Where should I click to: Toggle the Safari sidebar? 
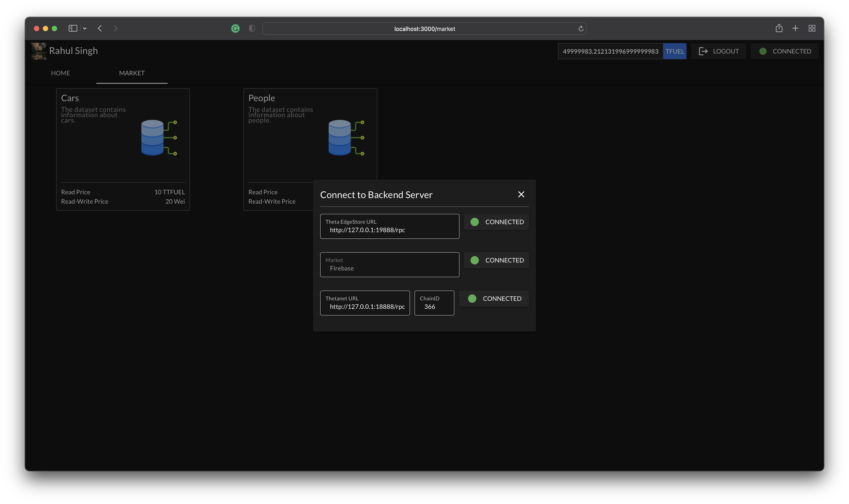(73, 28)
